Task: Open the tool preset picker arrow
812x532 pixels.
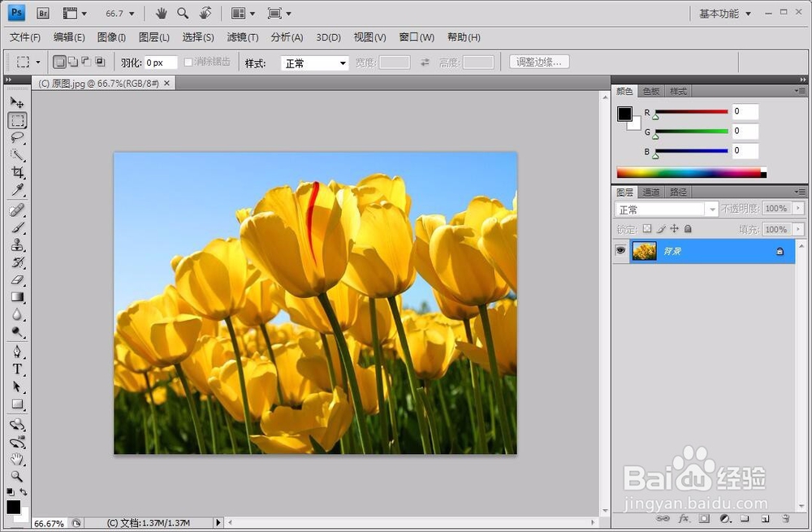Action: point(38,63)
